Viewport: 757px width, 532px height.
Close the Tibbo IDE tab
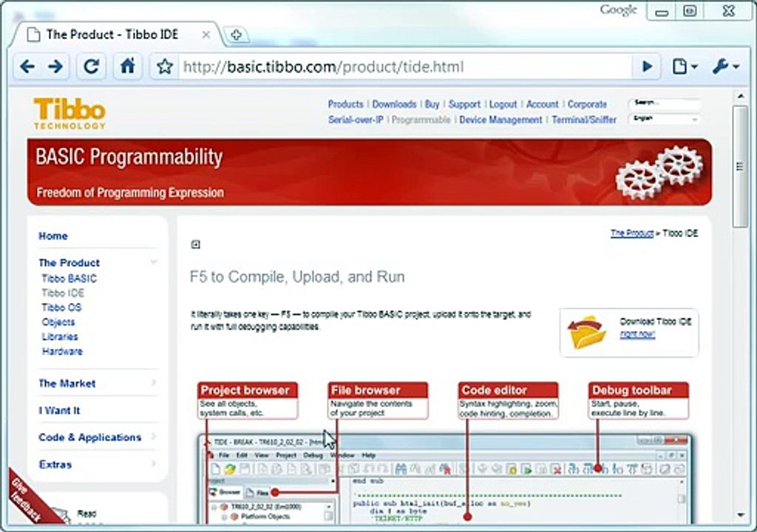[x=206, y=35]
